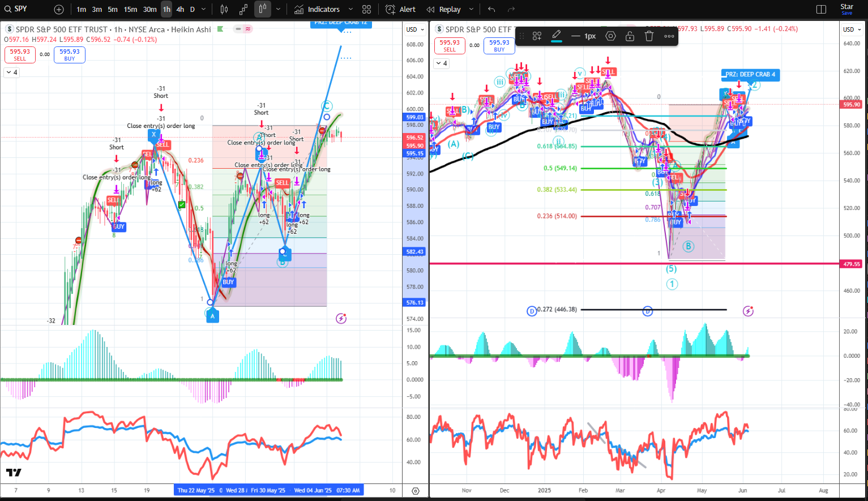Select the 3m timeframe

pos(97,10)
